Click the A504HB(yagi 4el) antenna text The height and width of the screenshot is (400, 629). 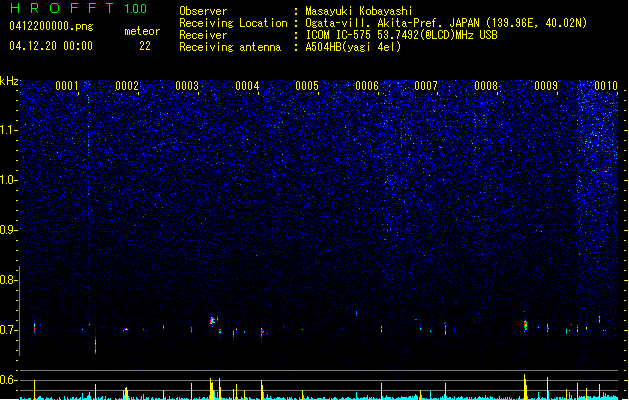point(353,47)
